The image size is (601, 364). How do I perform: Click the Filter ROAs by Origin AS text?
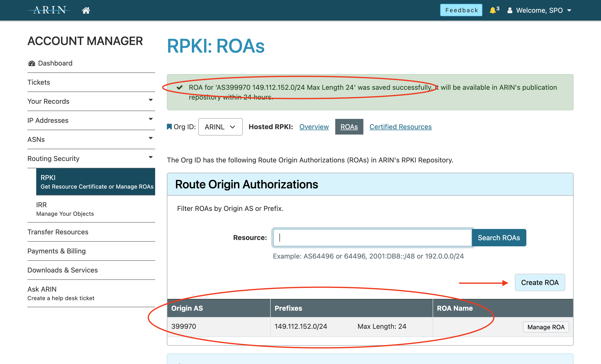[x=230, y=208]
